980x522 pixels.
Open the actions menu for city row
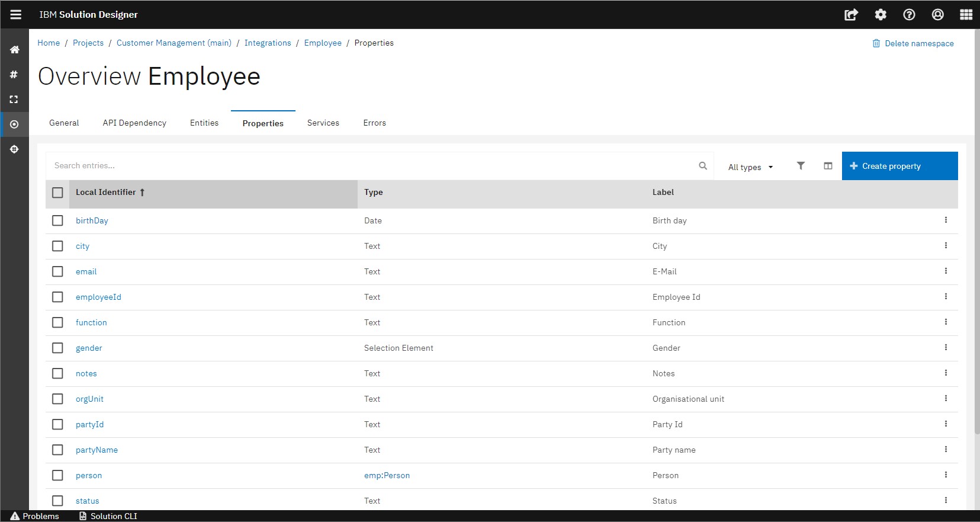(x=946, y=245)
